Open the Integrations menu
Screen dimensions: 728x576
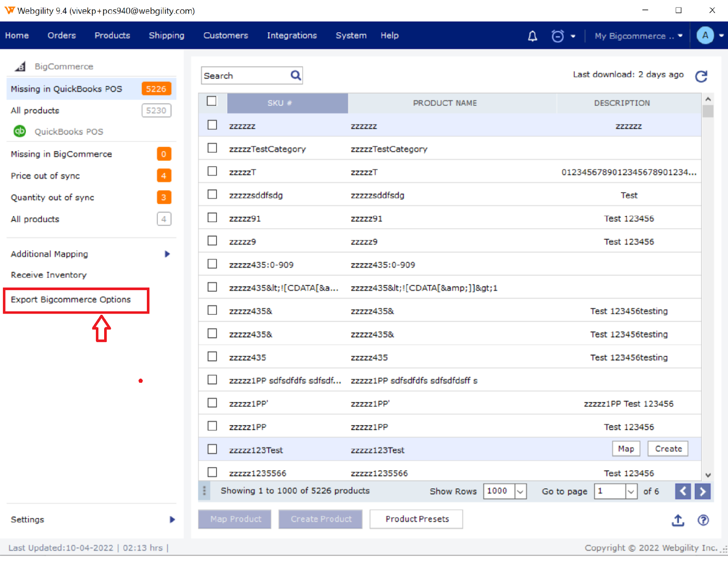[292, 35]
